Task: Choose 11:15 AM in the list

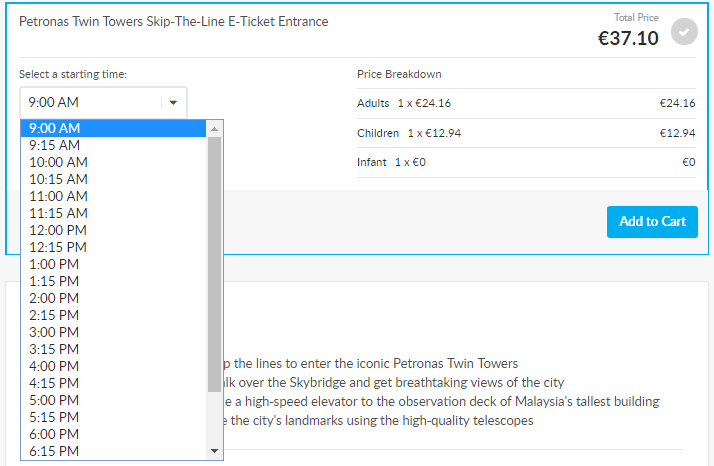Action: (113, 213)
